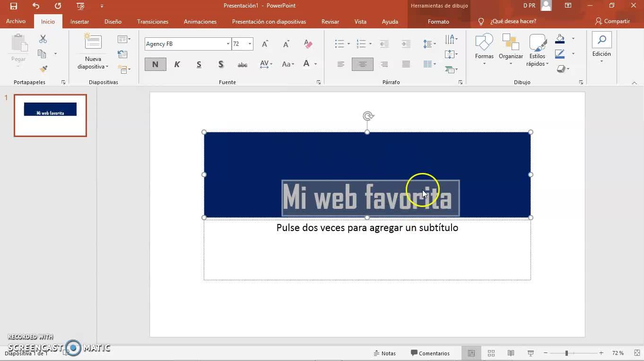Viewport: 644px width, 361px height.
Task: Select the Format Painter brush icon
Action: pos(44,69)
